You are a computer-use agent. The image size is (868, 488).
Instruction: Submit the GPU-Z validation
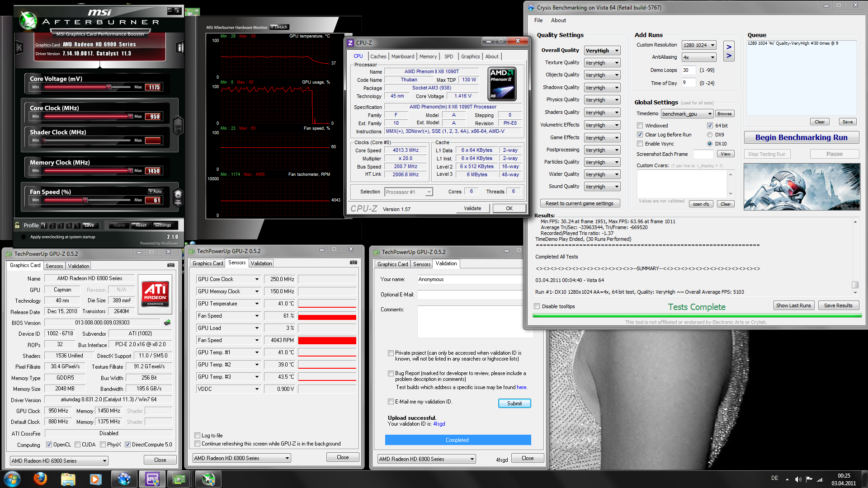coord(514,404)
